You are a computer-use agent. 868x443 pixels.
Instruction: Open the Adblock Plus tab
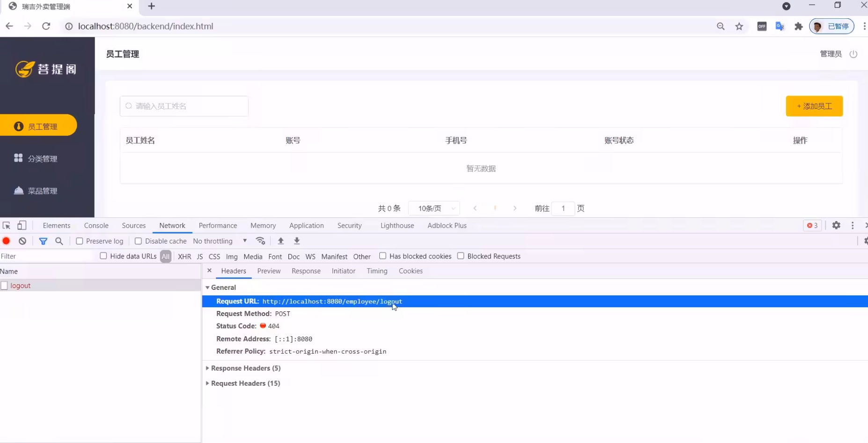pyautogui.click(x=447, y=225)
